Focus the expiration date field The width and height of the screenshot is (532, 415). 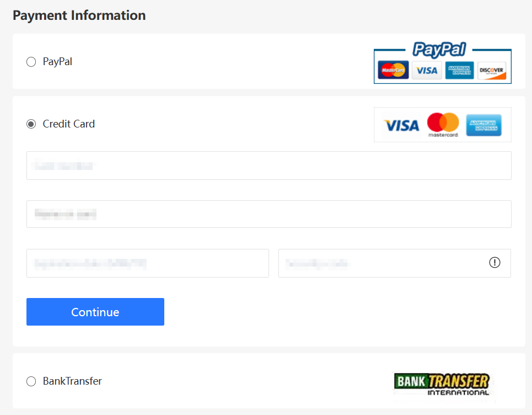tap(148, 263)
